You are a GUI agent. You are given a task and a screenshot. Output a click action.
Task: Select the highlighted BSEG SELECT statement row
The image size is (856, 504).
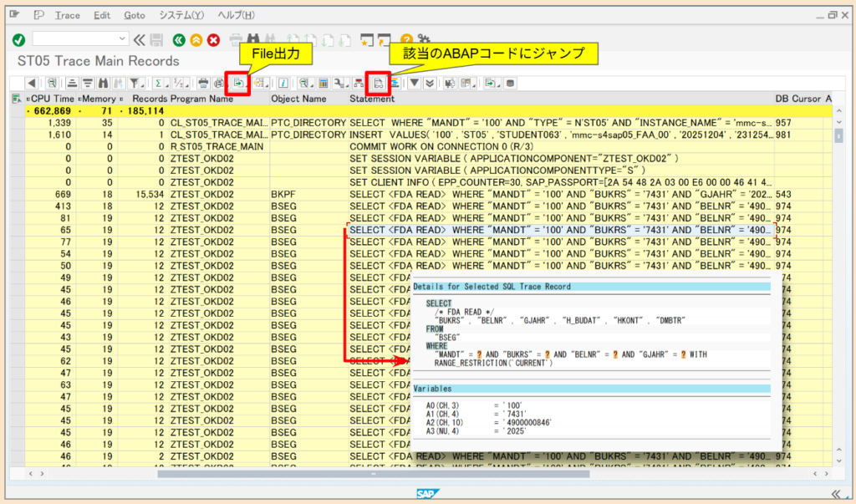click(x=502, y=229)
